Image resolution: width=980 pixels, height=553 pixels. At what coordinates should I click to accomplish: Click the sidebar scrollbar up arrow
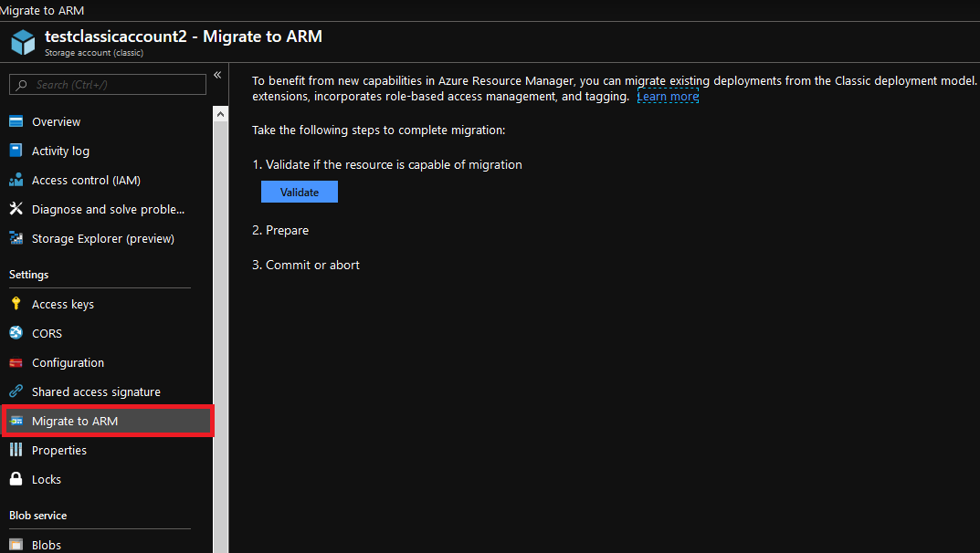click(x=220, y=114)
